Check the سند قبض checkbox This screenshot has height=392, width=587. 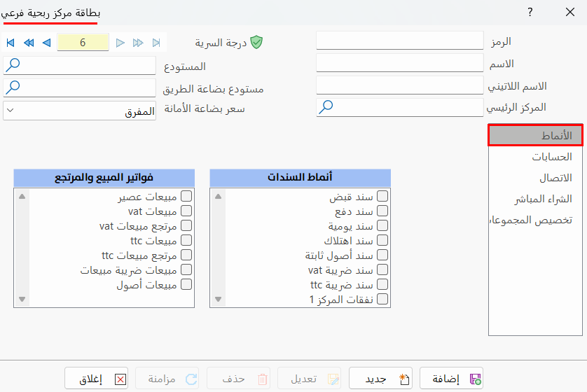click(382, 196)
